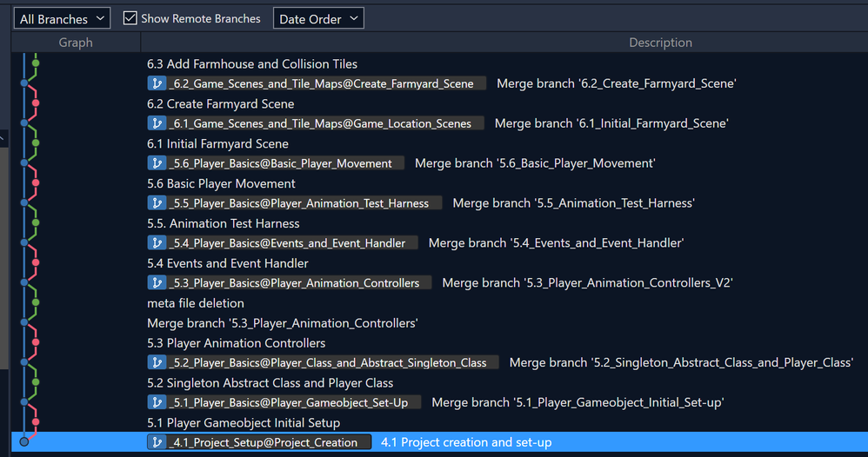Select commit 'meta file deletion'
The image size is (868, 457).
pos(196,302)
